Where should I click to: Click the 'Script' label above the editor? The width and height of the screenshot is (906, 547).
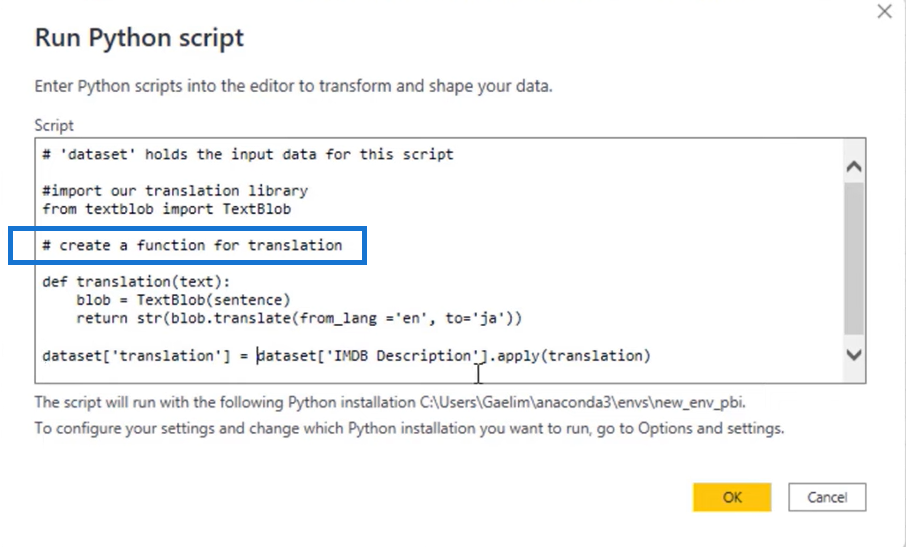(54, 125)
